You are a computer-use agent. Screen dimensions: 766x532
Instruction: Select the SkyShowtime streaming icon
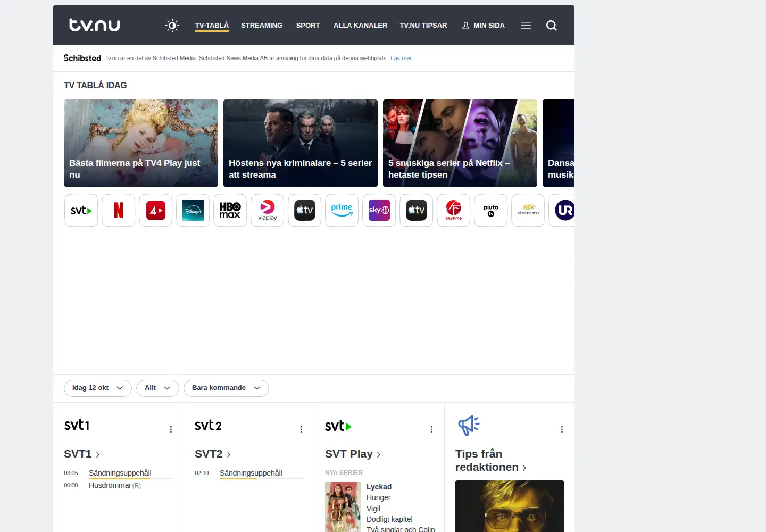coord(379,211)
